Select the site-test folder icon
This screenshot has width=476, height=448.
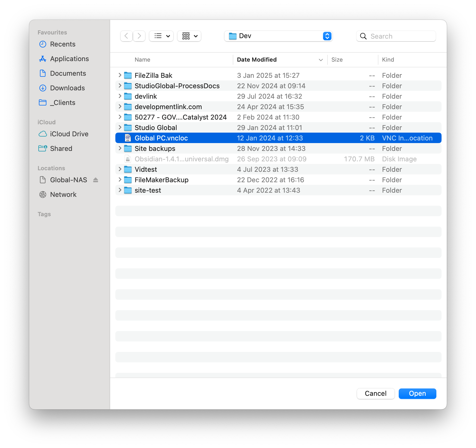[x=128, y=190]
